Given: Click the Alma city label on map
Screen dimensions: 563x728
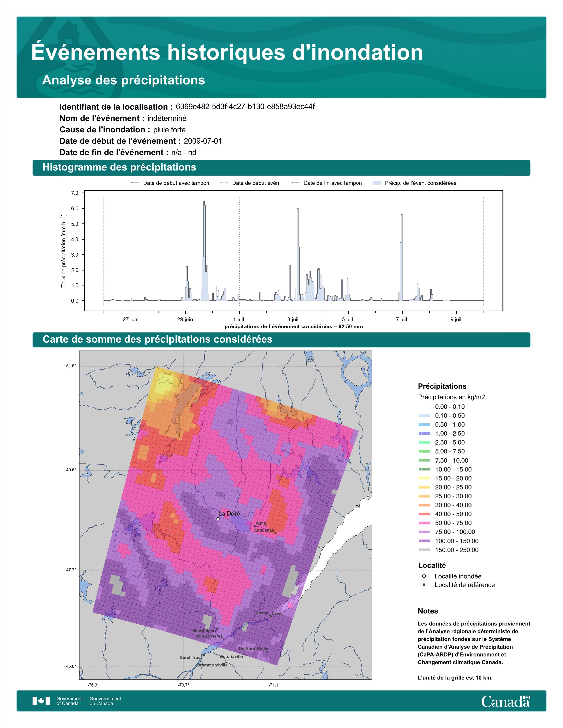Looking at the screenshot, I should 261,523.
